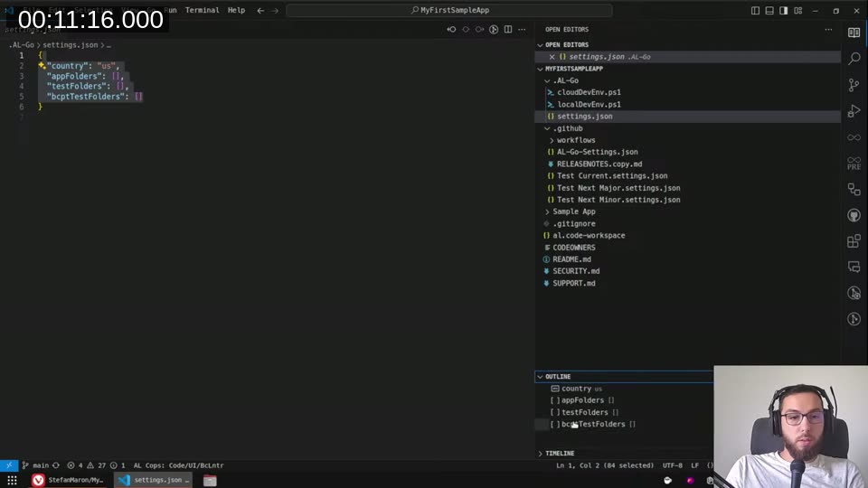Open Run and Debug view

[x=854, y=110]
